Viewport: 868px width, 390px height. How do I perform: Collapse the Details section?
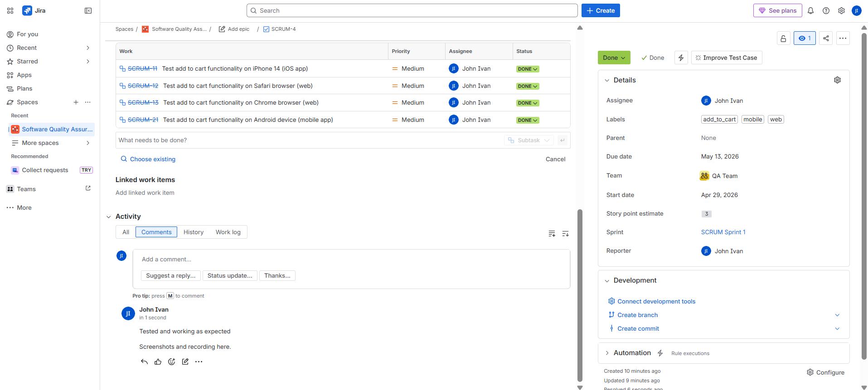pos(607,80)
